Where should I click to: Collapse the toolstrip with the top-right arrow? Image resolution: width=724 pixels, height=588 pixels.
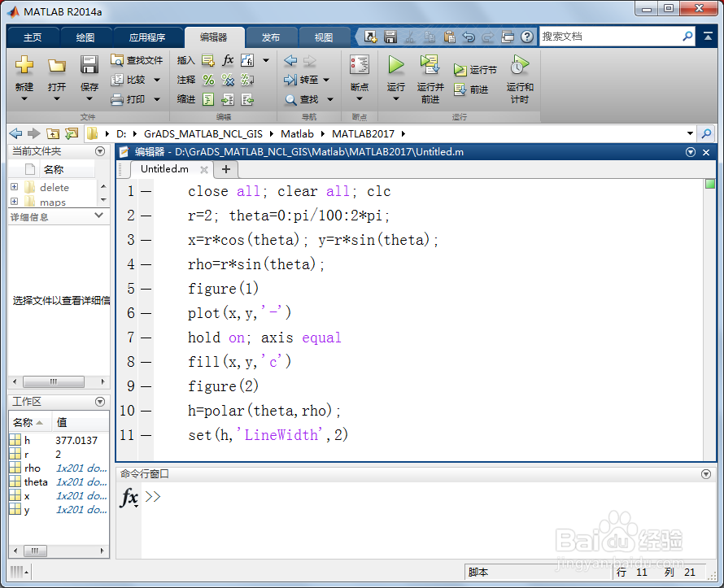point(708,36)
